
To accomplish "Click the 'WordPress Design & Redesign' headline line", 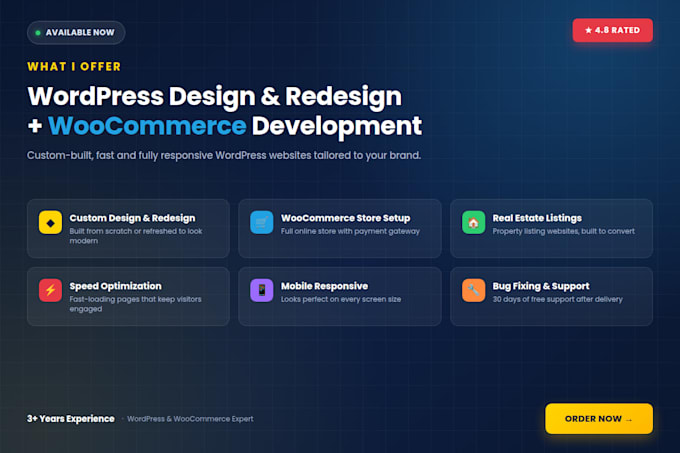I will coord(215,96).
